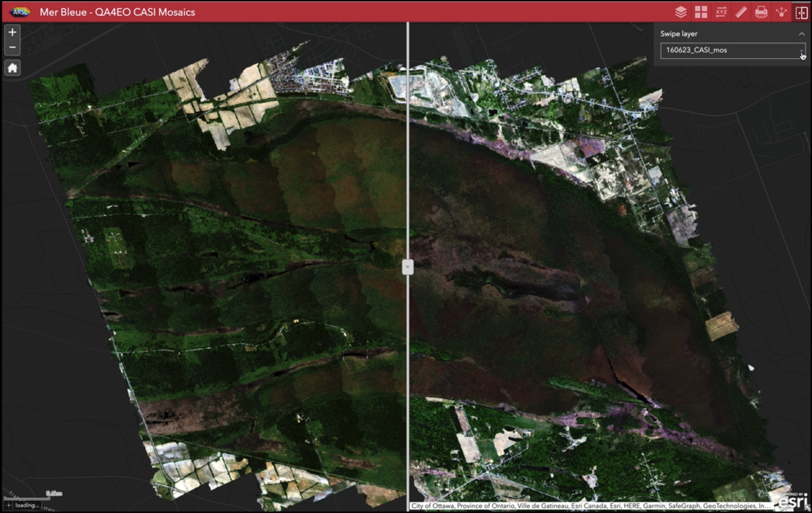Click the 0.6km scale bar

(33, 495)
